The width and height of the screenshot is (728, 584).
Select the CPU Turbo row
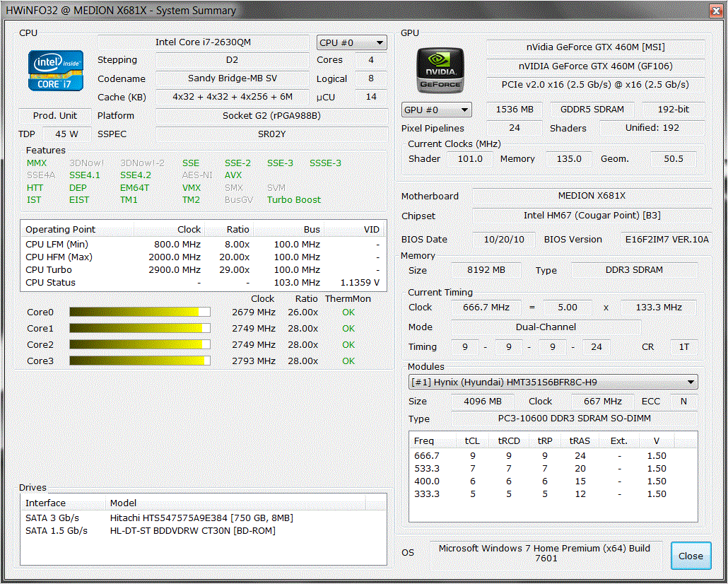pos(203,270)
